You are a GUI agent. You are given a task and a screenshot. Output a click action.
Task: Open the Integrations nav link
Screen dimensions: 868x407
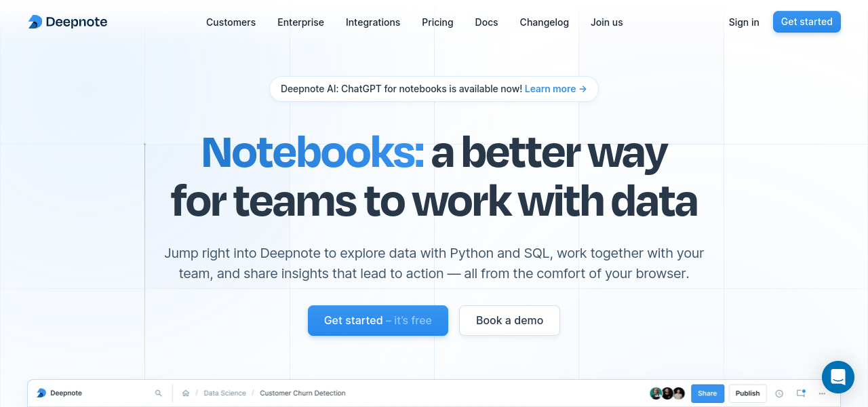(x=373, y=22)
